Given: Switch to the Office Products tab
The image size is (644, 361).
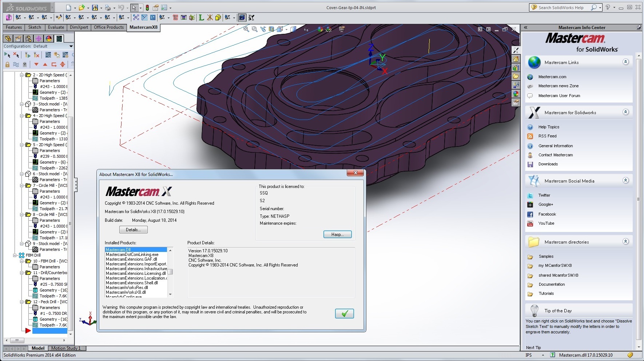Looking at the screenshot, I should (109, 27).
